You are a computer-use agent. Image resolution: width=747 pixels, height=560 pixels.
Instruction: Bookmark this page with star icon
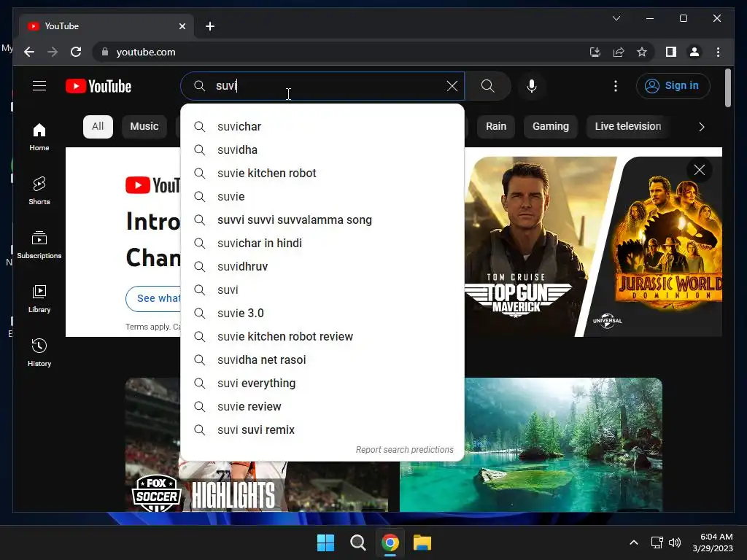click(x=642, y=52)
